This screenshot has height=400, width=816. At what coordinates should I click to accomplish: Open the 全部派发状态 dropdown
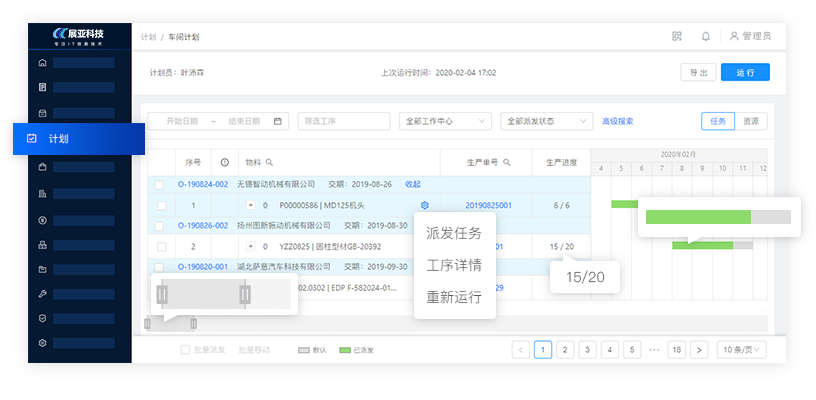pos(546,121)
